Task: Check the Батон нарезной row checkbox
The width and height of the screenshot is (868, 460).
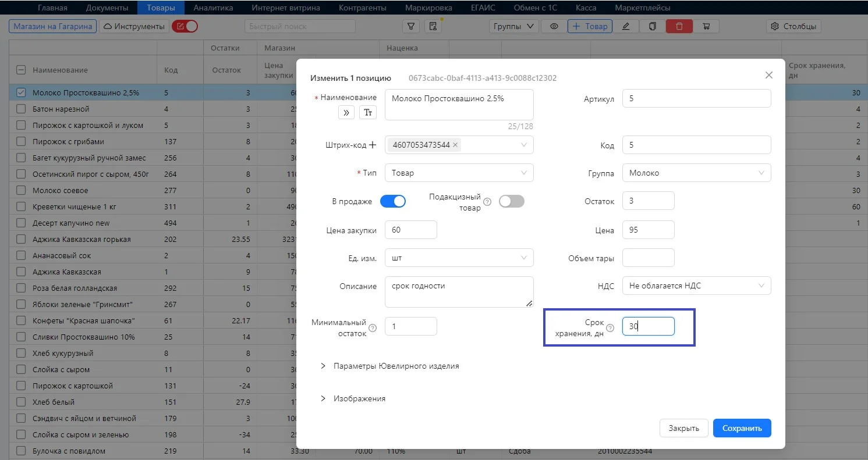Action: 21,109
